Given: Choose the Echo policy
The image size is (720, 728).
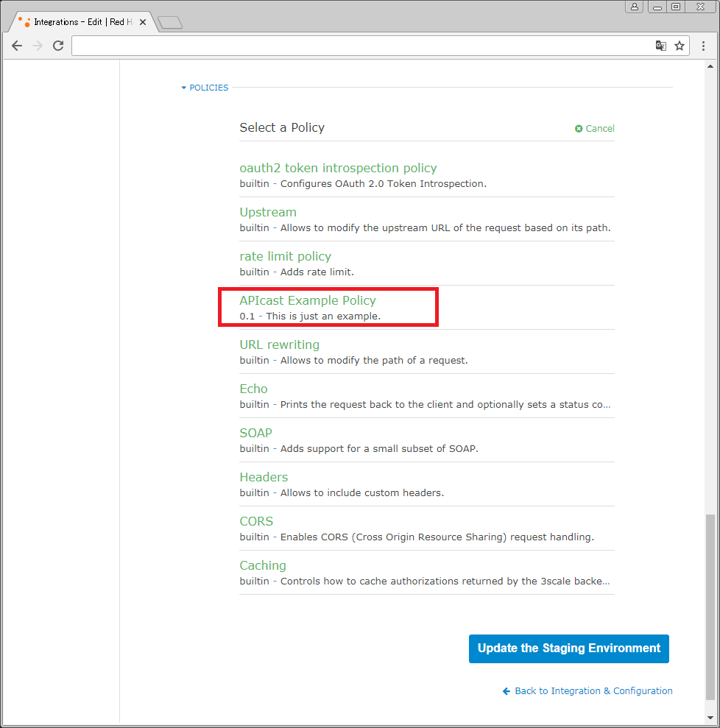Looking at the screenshot, I should pyautogui.click(x=253, y=389).
